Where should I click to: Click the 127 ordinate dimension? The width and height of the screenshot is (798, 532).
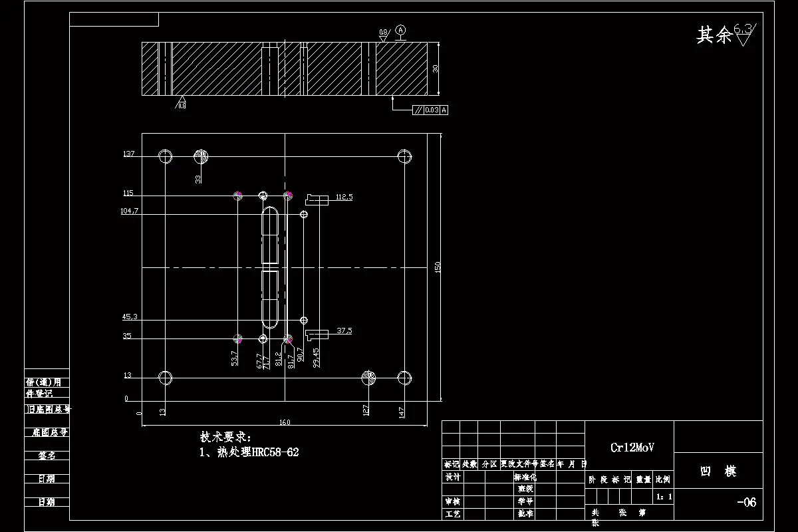point(366,411)
